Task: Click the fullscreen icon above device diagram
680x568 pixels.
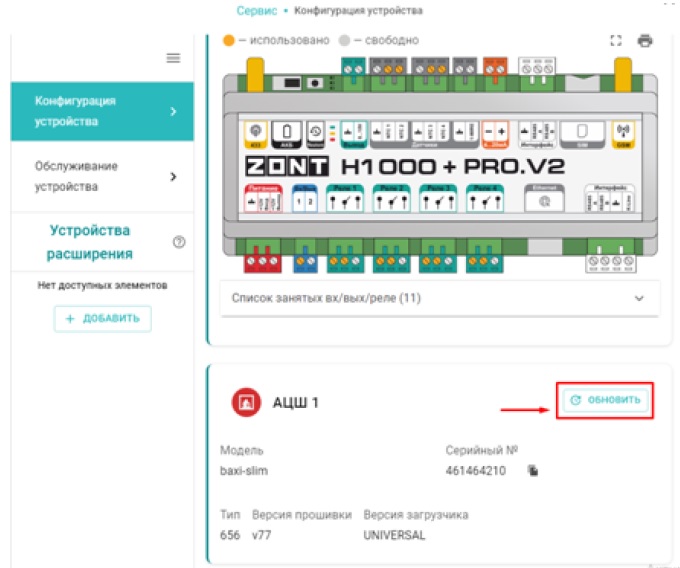Action: [x=616, y=41]
